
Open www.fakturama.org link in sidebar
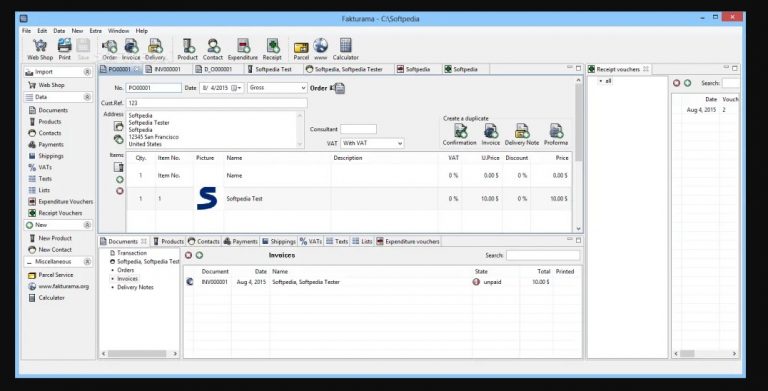(64, 286)
